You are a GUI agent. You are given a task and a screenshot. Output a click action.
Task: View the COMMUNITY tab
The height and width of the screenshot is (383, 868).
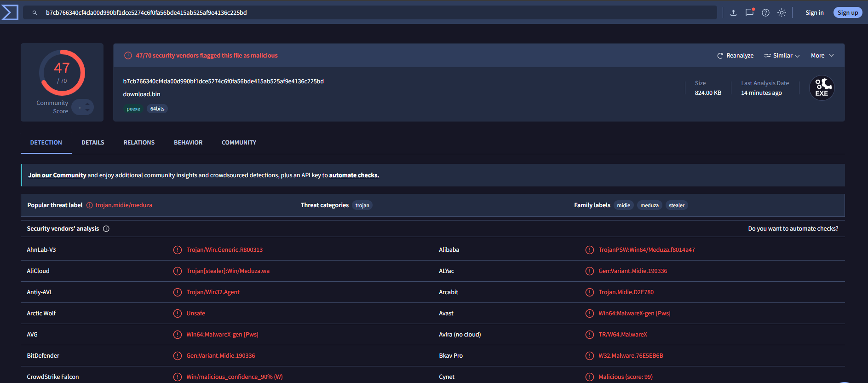[239, 143]
